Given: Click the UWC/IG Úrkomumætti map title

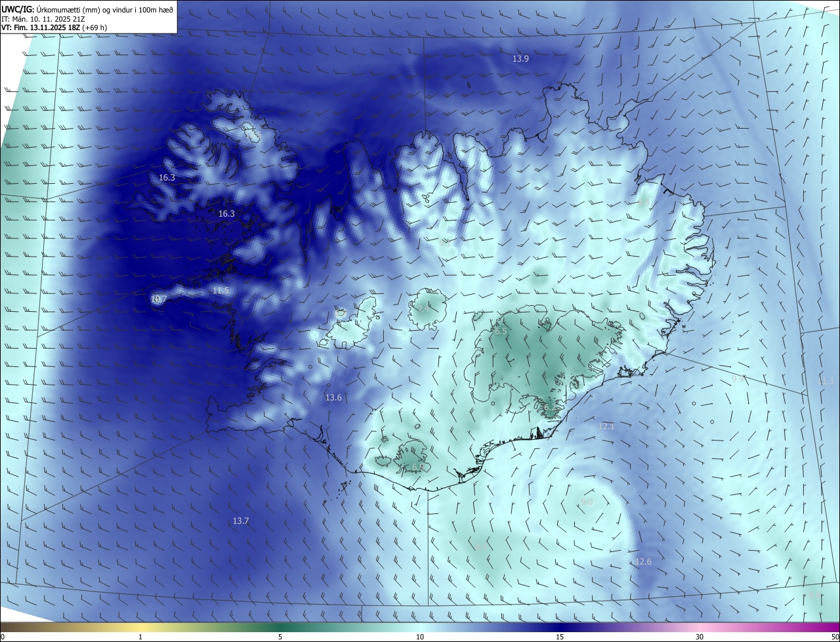Looking at the screenshot, I should pyautogui.click(x=88, y=9).
